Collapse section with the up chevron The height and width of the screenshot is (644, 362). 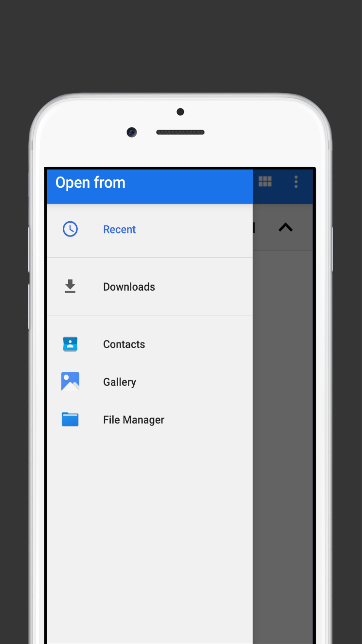click(286, 228)
